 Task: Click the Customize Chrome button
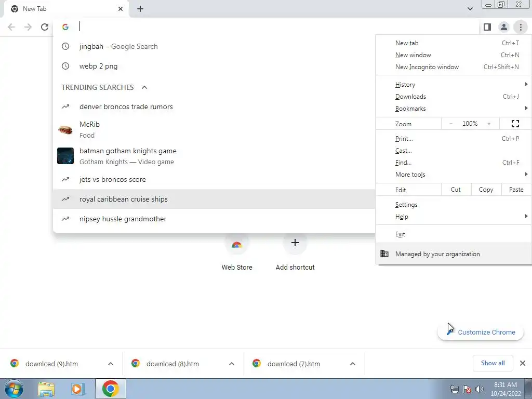481,332
